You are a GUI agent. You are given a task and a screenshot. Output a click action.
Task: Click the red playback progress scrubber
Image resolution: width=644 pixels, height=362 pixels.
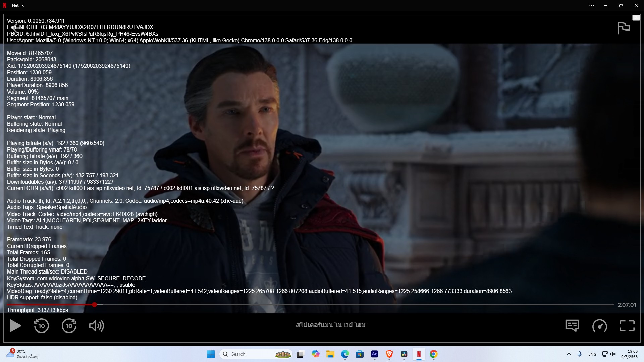[x=95, y=305]
